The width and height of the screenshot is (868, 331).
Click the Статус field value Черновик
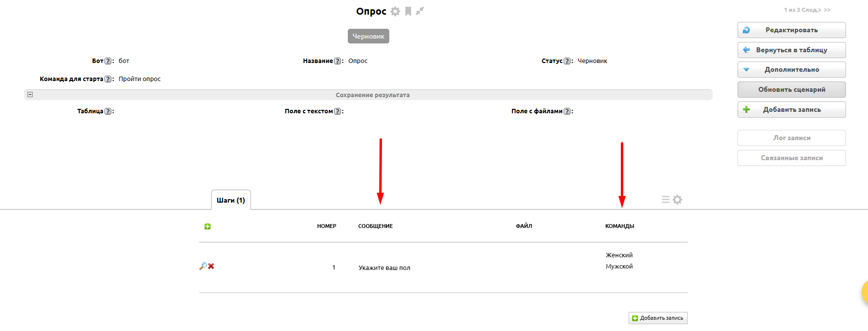593,61
